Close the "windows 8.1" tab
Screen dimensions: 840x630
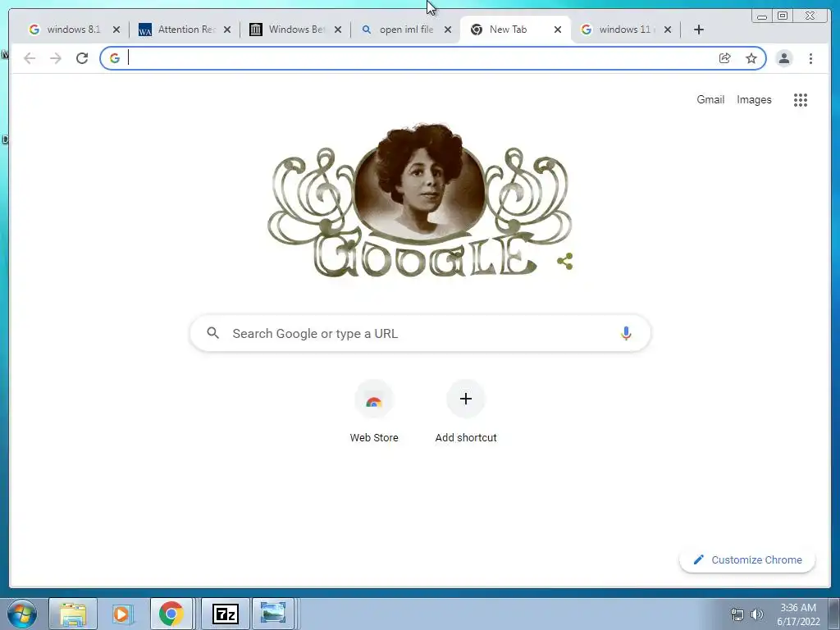point(116,30)
